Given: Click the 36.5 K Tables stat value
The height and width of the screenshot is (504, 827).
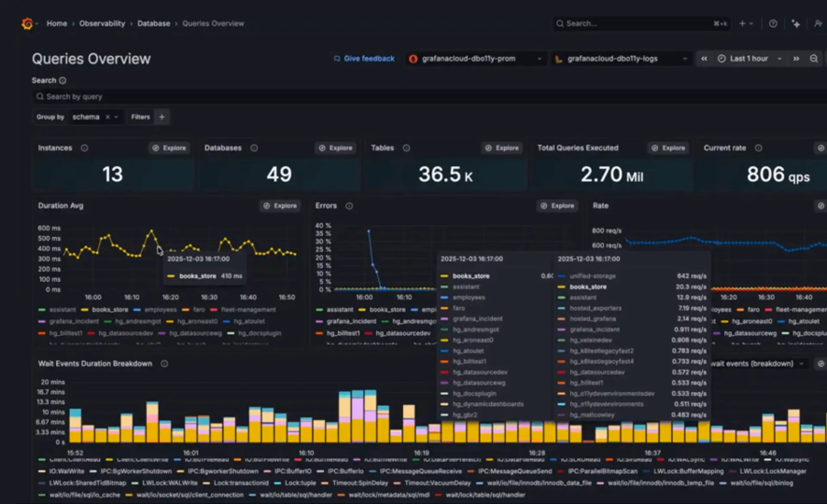Looking at the screenshot, I should pyautogui.click(x=445, y=175).
